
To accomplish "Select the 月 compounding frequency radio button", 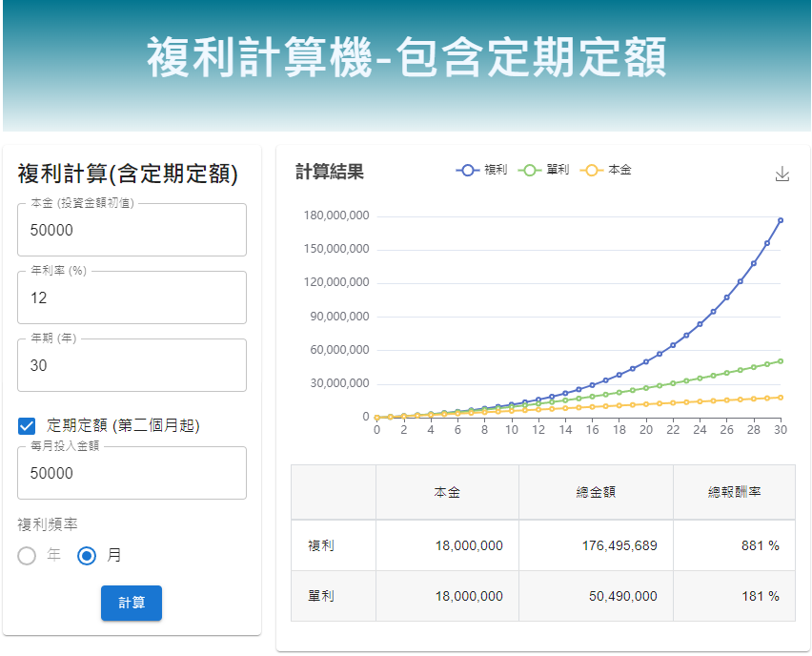I will [87, 556].
